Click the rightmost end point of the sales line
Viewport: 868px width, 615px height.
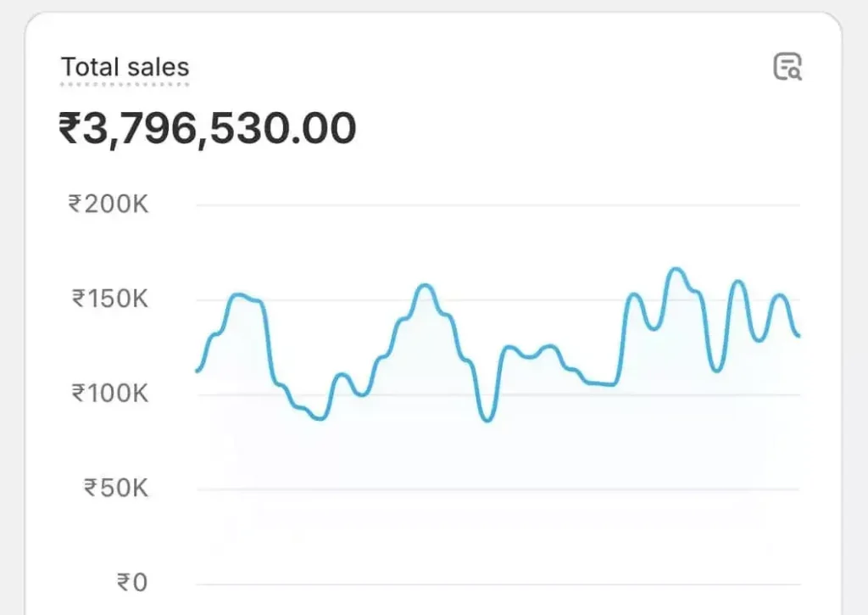pyautogui.click(x=798, y=336)
